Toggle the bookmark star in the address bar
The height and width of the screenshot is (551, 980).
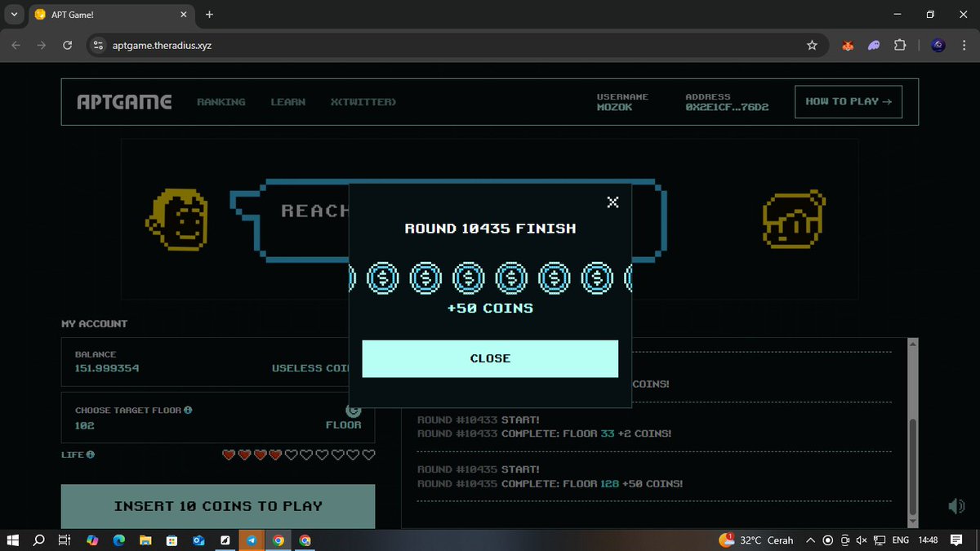point(813,46)
